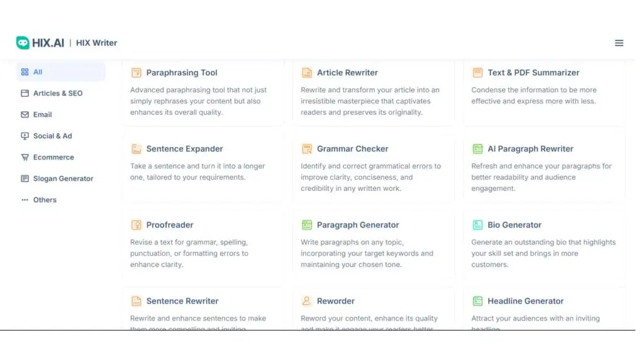Click the Reworder person icon
644x362 pixels.
pos(307,301)
